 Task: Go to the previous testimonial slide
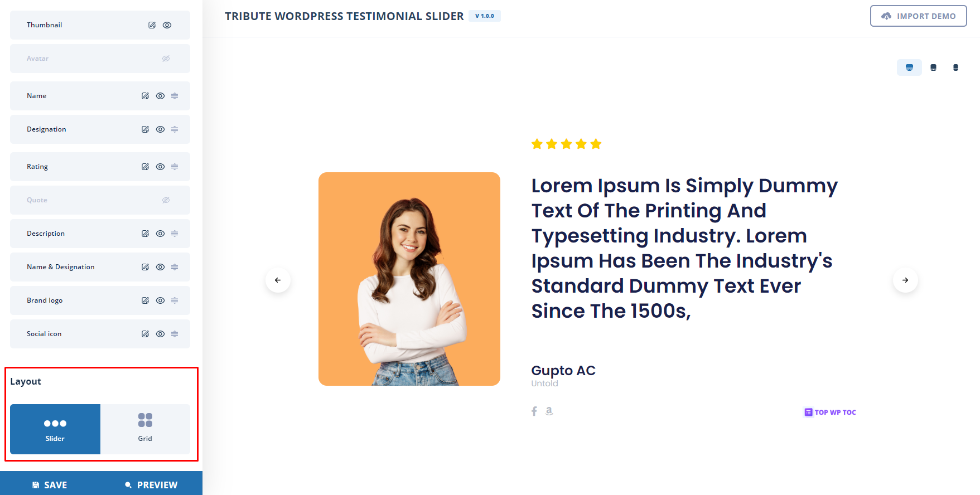[278, 280]
